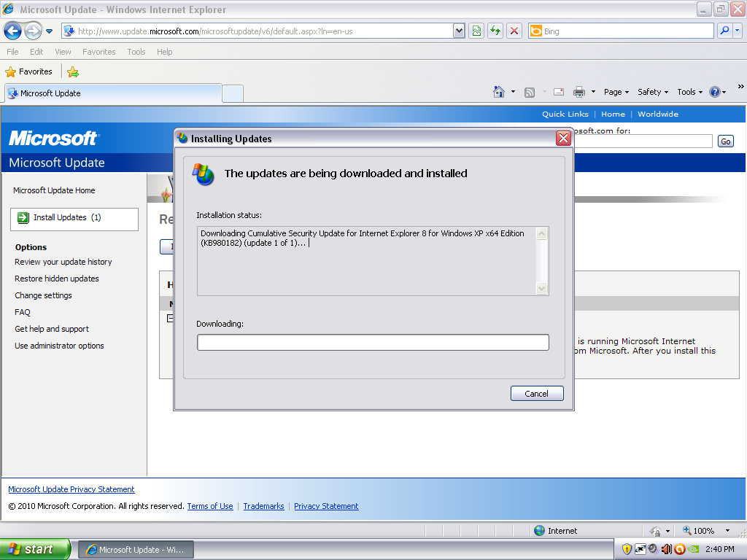Open Restore hidden updates
The width and height of the screenshot is (747, 560).
[x=57, y=279]
